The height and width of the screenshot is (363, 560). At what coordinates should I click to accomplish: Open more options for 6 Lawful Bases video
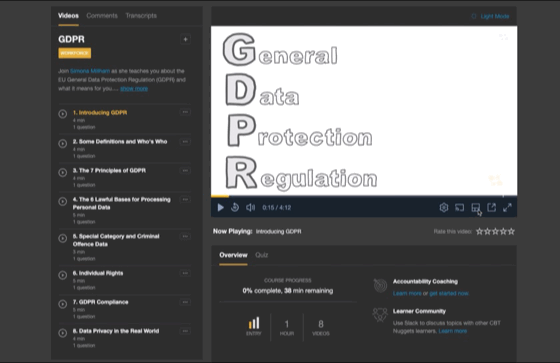[185, 199]
